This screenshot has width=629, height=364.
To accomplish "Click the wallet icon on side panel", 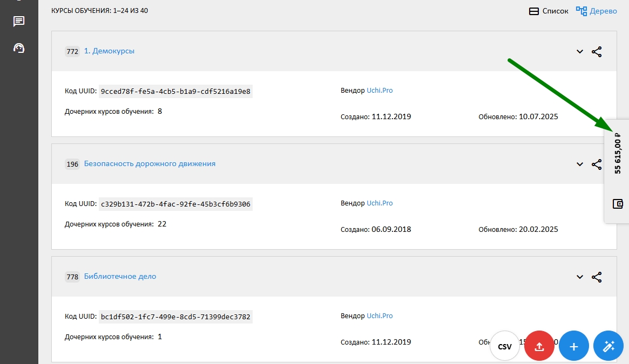I will tap(618, 204).
